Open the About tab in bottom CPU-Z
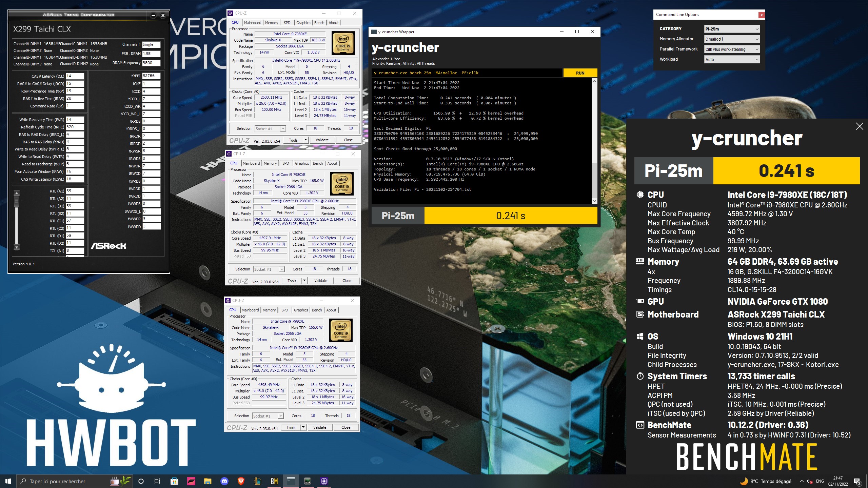Viewport: 868px width, 488px height. [x=331, y=310]
